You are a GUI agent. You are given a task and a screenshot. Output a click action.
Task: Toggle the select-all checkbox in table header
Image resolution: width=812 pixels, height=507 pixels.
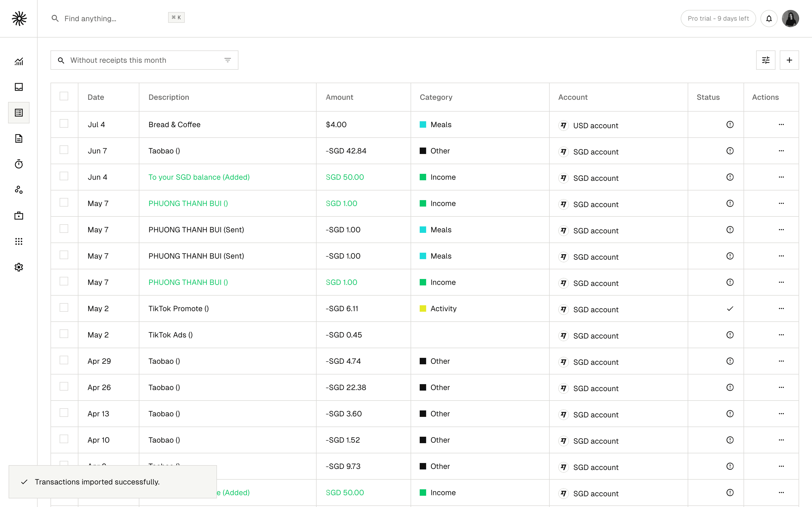point(64,96)
